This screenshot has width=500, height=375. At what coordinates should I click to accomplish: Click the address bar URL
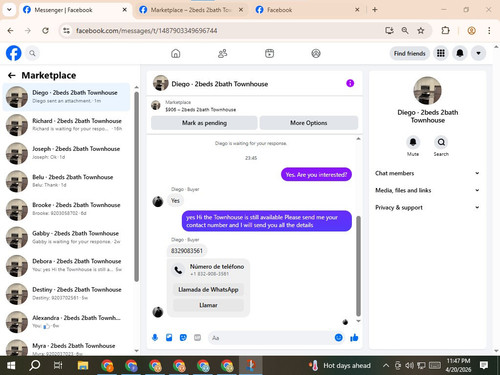(147, 31)
